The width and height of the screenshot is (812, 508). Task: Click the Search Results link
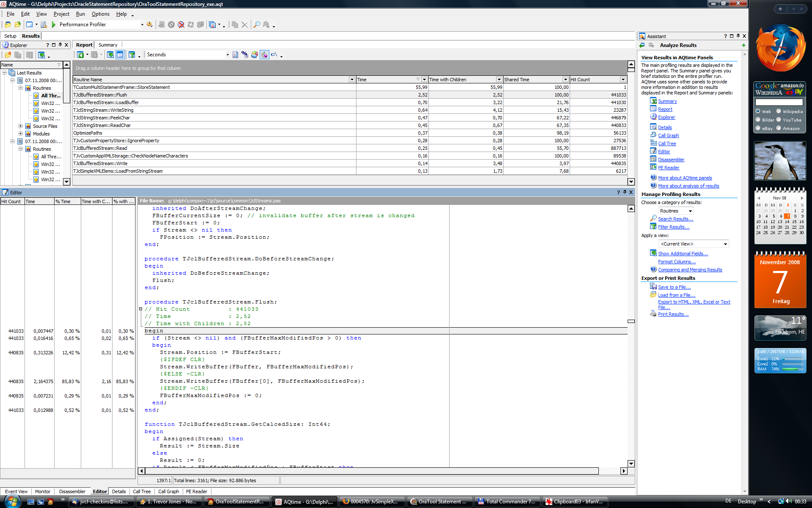(675, 219)
